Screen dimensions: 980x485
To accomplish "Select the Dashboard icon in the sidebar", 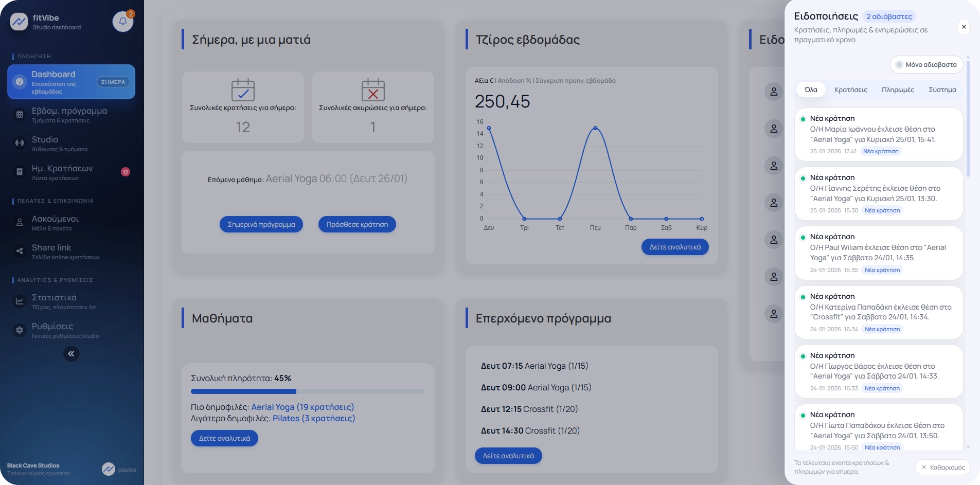I will 20,81.
